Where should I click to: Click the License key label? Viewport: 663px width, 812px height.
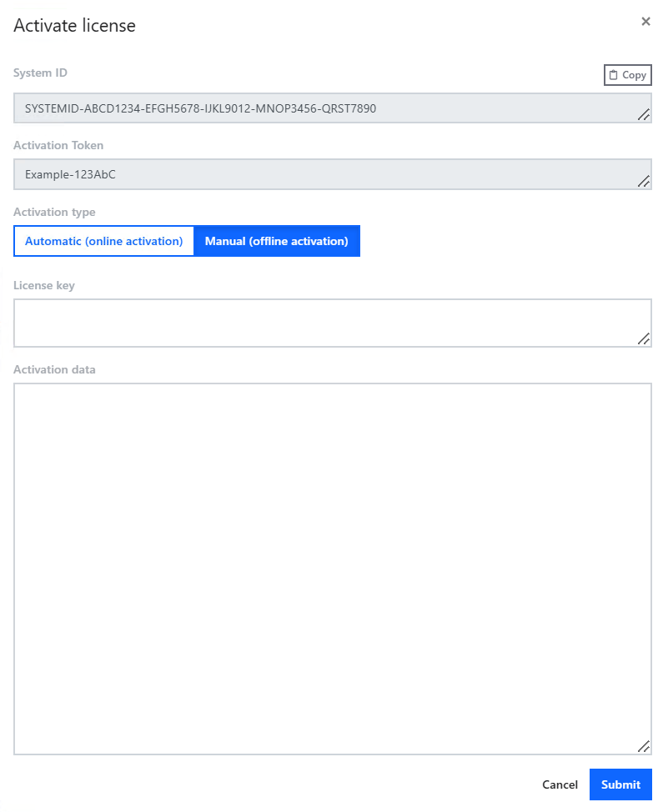coord(44,285)
